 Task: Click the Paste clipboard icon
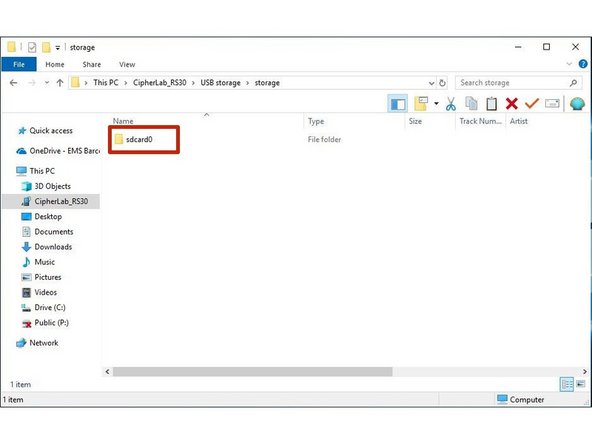click(491, 103)
